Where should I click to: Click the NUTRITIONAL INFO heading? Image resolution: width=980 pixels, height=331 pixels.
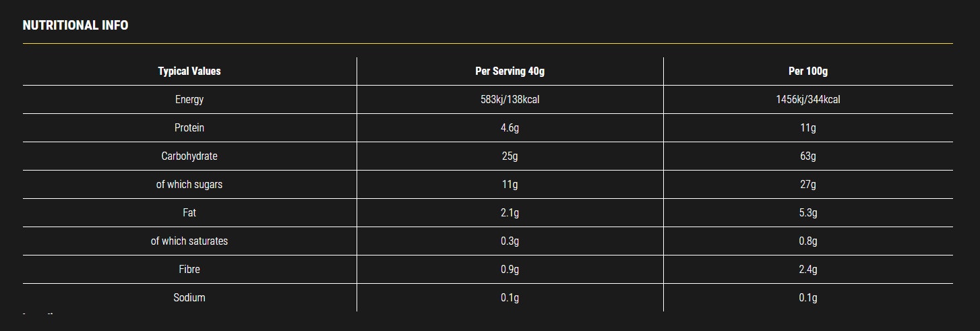(x=75, y=26)
